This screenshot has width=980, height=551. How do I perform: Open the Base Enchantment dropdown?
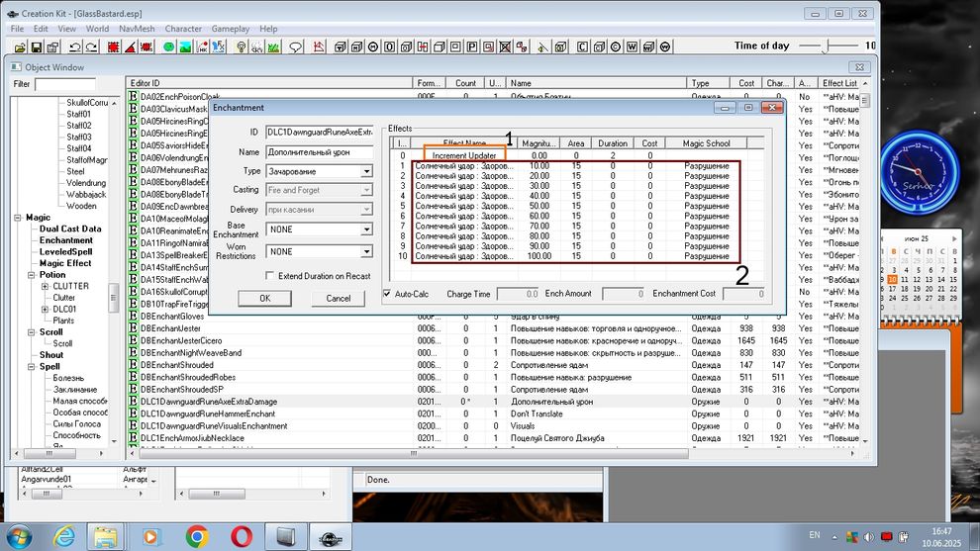(x=366, y=230)
